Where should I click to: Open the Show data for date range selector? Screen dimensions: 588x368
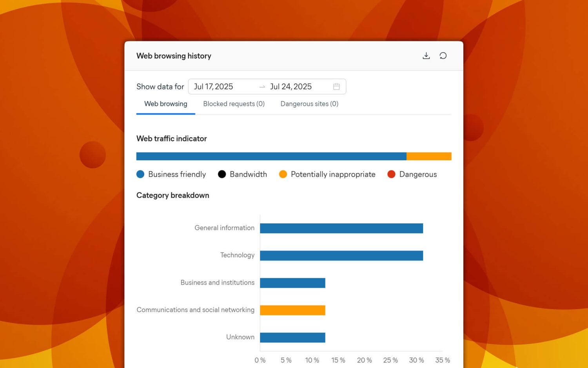(267, 86)
